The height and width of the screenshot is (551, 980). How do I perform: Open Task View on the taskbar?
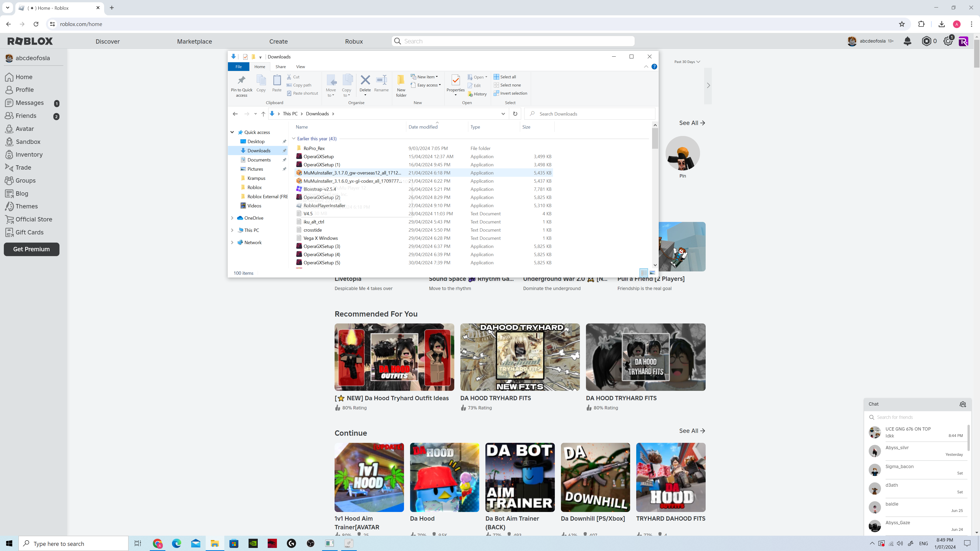coord(138,543)
